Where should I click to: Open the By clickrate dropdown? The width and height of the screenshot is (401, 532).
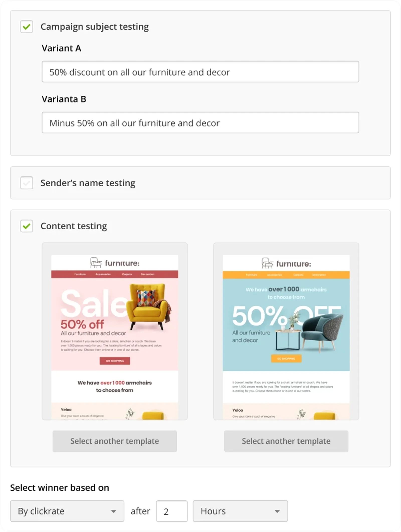[x=67, y=511]
